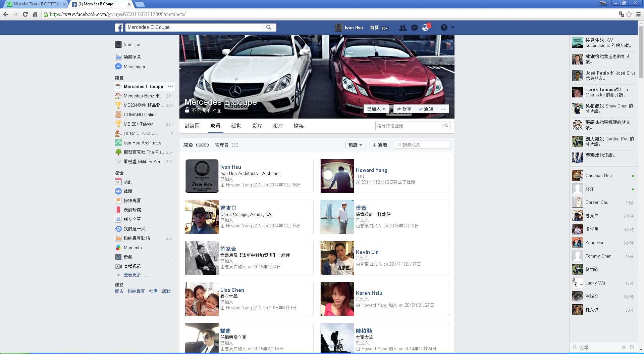Click 搜尋成員 member search field
The width and height of the screenshot is (644, 354).
click(x=423, y=145)
